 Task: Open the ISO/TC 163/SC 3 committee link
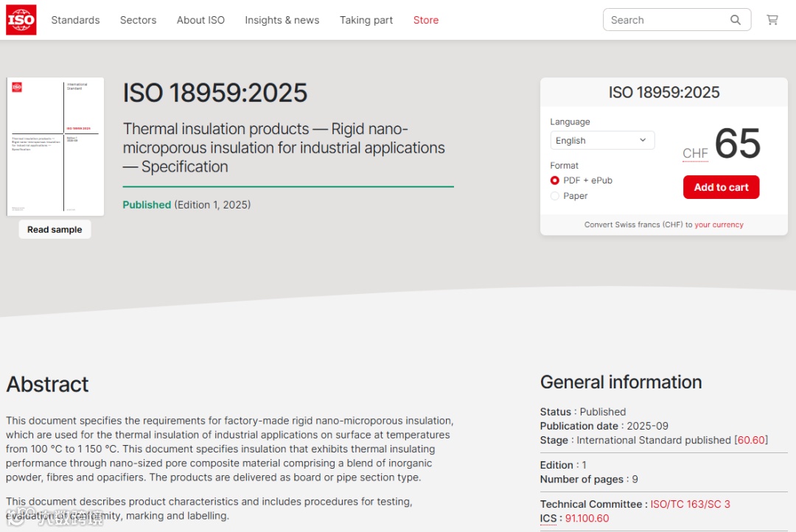pos(690,504)
